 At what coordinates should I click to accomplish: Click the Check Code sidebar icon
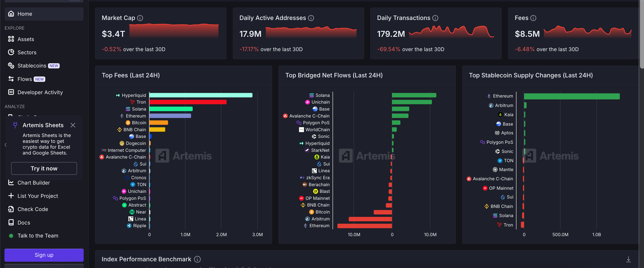click(x=11, y=209)
